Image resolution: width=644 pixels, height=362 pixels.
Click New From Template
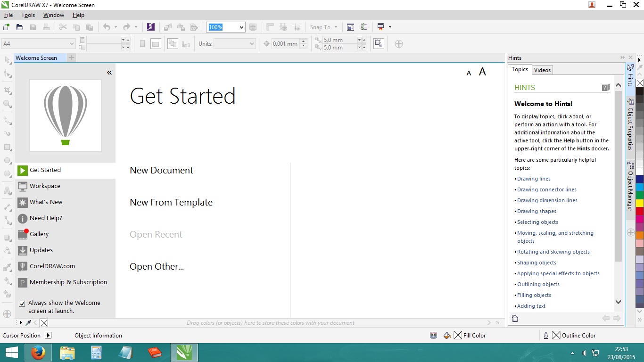click(x=171, y=203)
